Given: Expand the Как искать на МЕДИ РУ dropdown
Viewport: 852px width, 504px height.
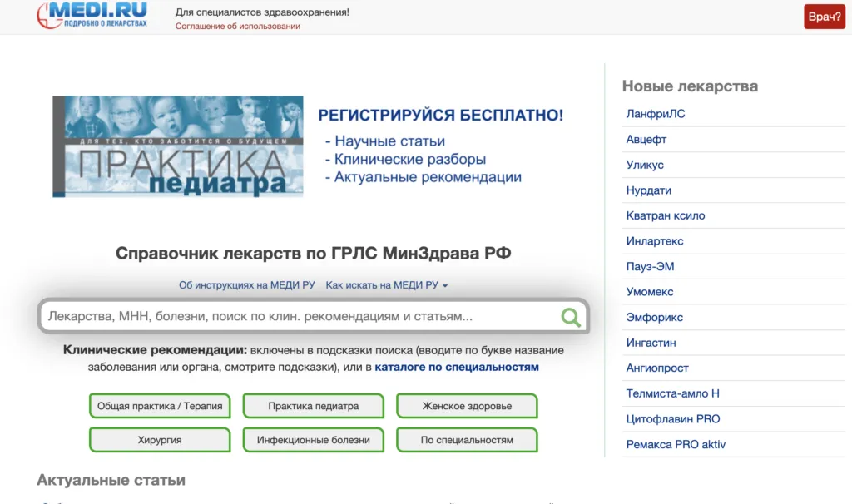Looking at the screenshot, I should [387, 285].
